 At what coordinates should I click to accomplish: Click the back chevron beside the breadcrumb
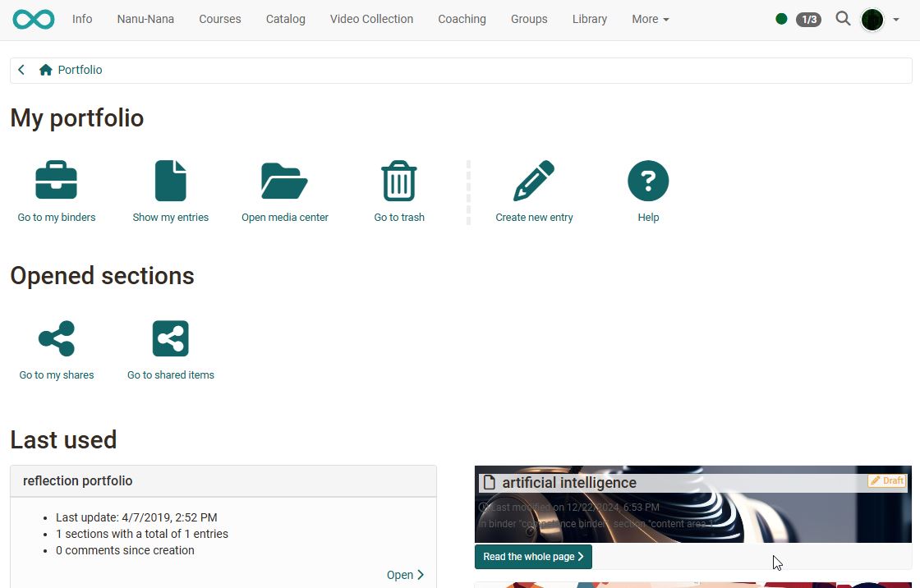point(21,70)
